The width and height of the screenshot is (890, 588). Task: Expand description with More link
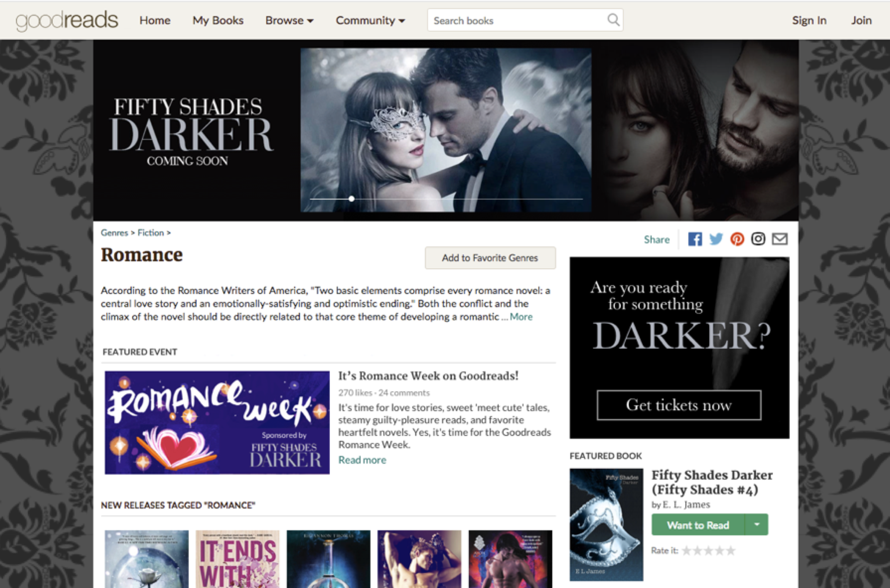(521, 317)
